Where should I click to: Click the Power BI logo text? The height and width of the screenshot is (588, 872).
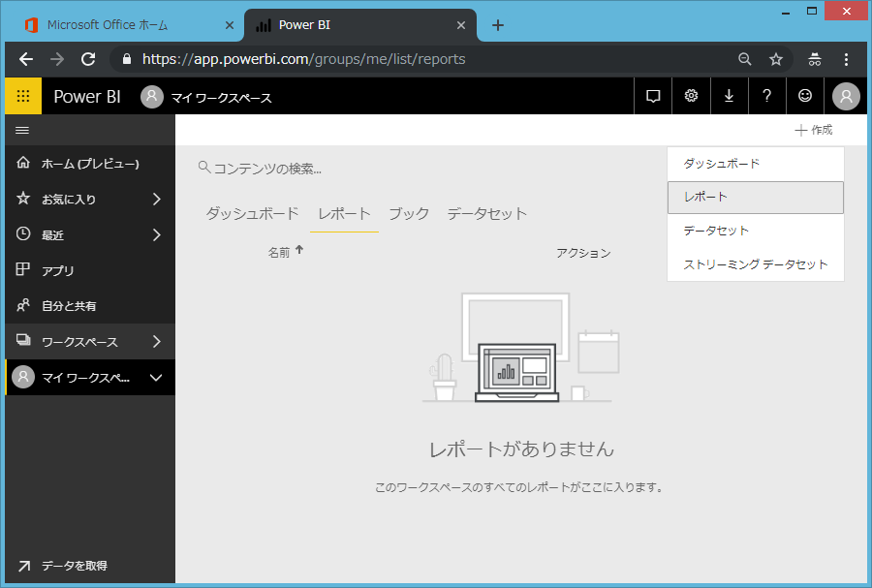click(87, 97)
